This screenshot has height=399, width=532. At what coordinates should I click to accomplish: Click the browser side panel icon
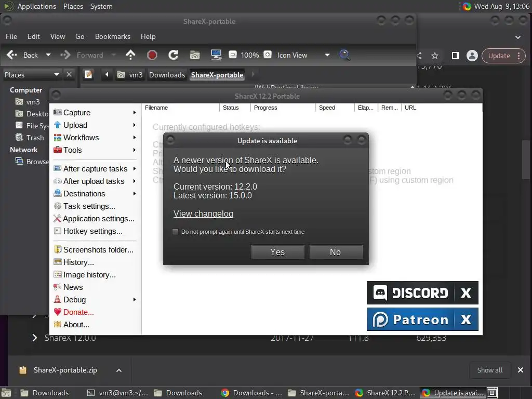pyautogui.click(x=455, y=56)
